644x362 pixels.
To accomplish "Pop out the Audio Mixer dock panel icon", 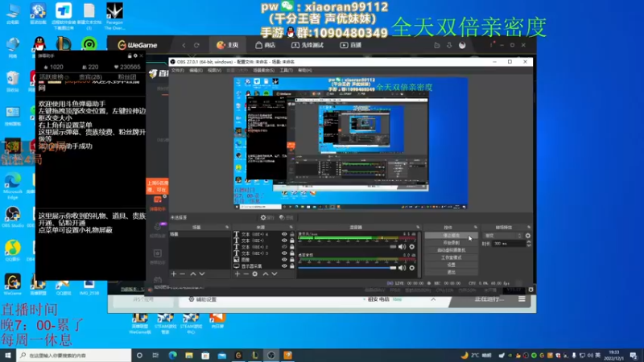I will tap(418, 227).
